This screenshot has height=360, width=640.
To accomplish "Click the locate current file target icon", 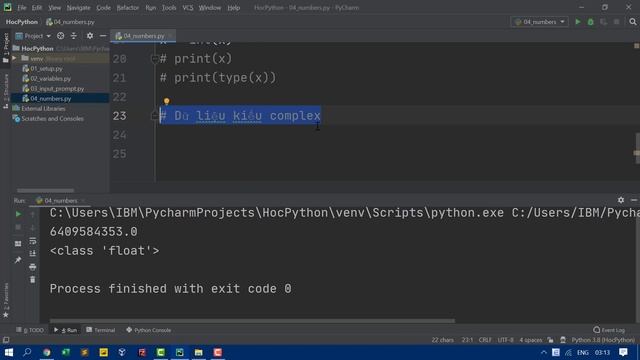I will click(60, 36).
